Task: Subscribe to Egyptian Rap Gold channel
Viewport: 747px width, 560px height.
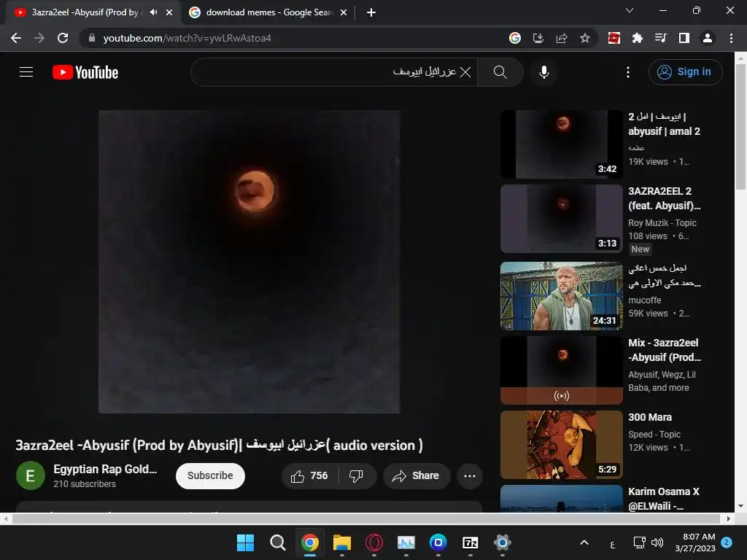Action: (x=210, y=475)
